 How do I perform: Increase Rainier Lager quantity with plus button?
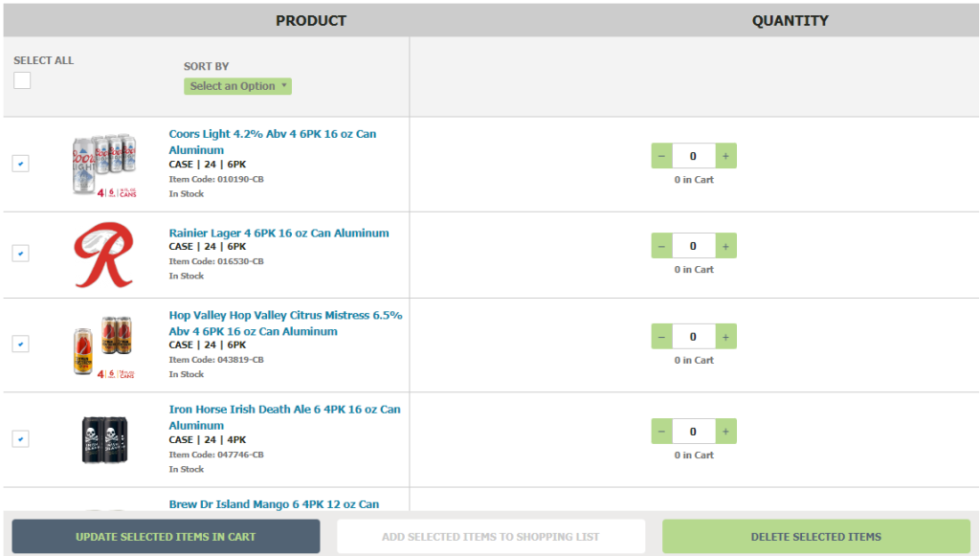pos(725,246)
